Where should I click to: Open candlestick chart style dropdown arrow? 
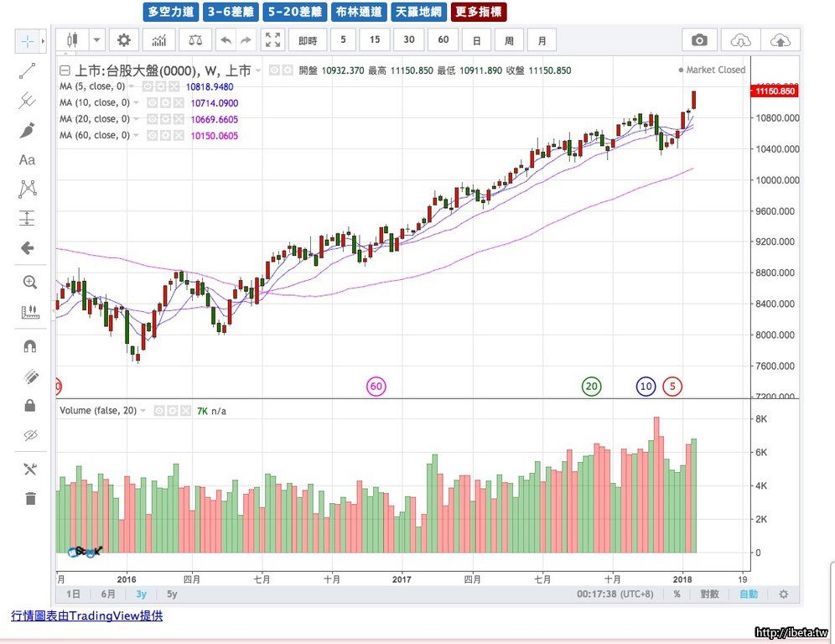click(x=97, y=40)
